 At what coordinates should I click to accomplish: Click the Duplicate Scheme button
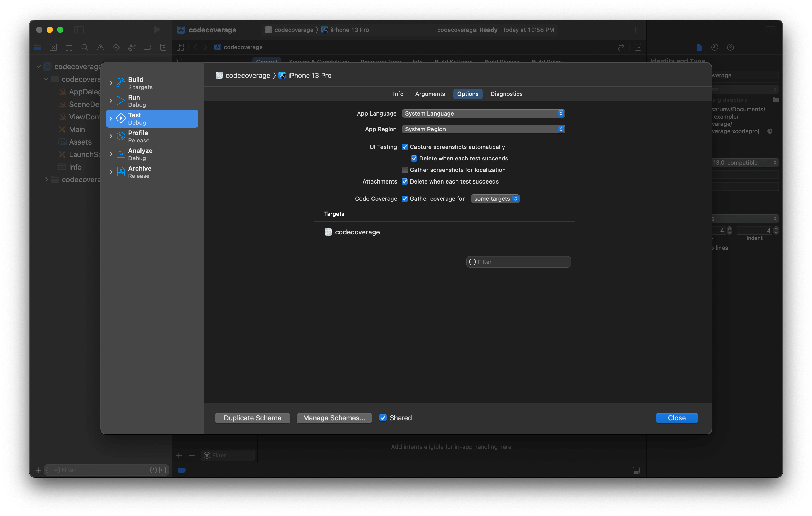(252, 418)
